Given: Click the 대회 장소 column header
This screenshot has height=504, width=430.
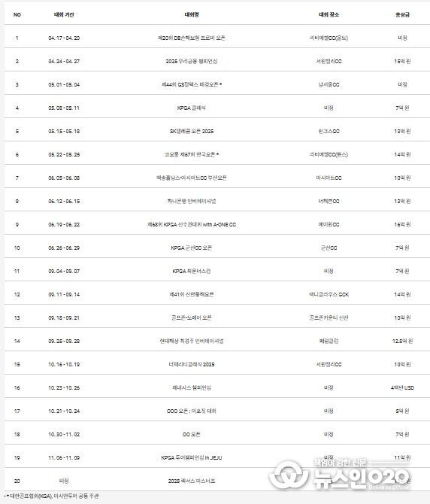Looking at the screenshot, I should click(329, 15).
